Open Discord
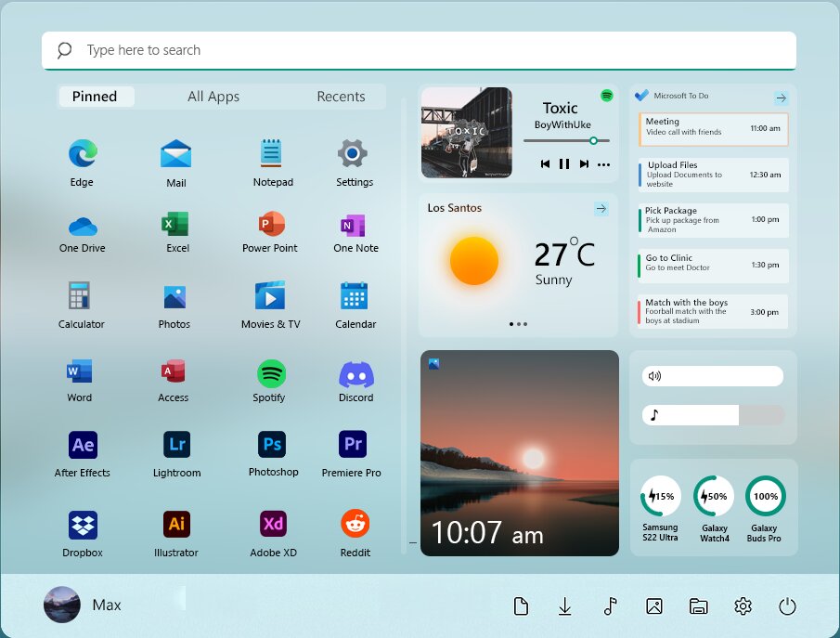The height and width of the screenshot is (638, 840). coord(356,375)
